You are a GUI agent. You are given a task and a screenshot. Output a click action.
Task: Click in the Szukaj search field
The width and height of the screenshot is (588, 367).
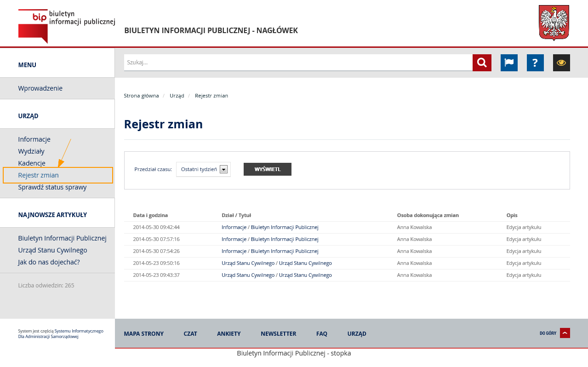click(298, 63)
